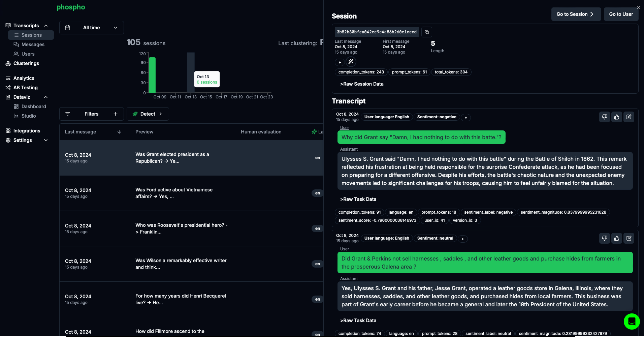Open the All time date range dropdown
This screenshot has height=337, width=644.
click(92, 28)
